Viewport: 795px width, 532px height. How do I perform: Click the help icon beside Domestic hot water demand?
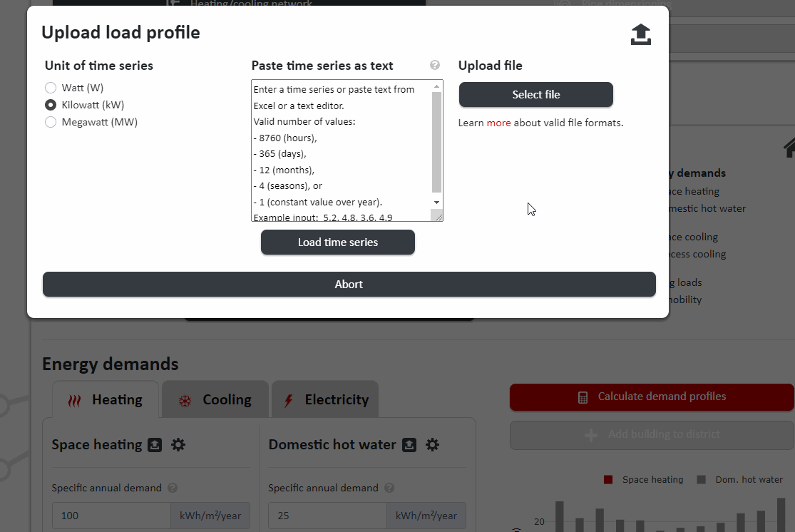click(389, 488)
